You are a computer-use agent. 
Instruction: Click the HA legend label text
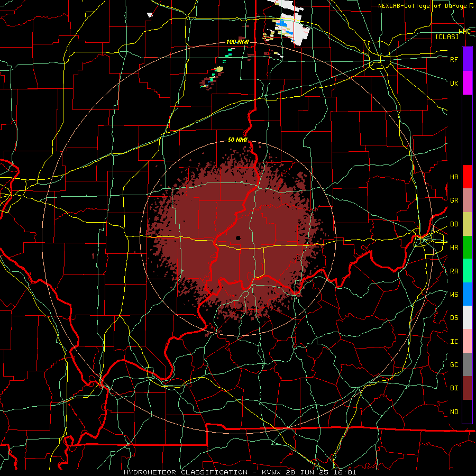pyautogui.click(x=454, y=177)
